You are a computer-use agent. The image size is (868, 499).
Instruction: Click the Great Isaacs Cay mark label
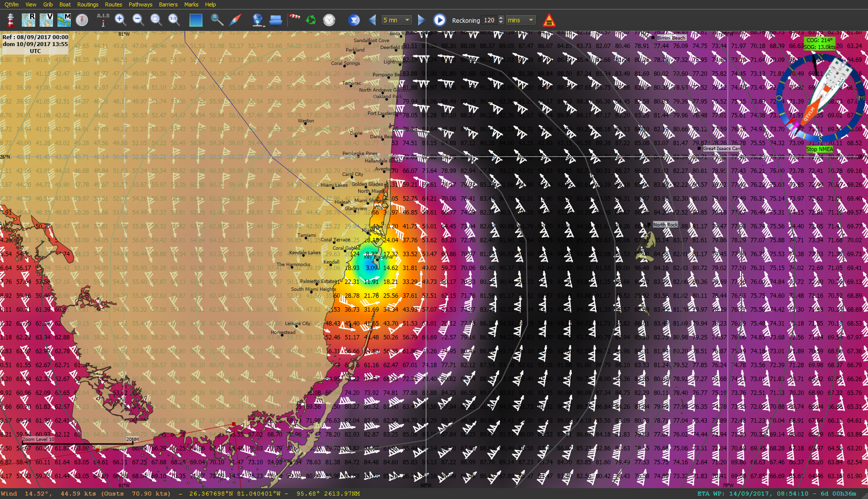(x=721, y=149)
